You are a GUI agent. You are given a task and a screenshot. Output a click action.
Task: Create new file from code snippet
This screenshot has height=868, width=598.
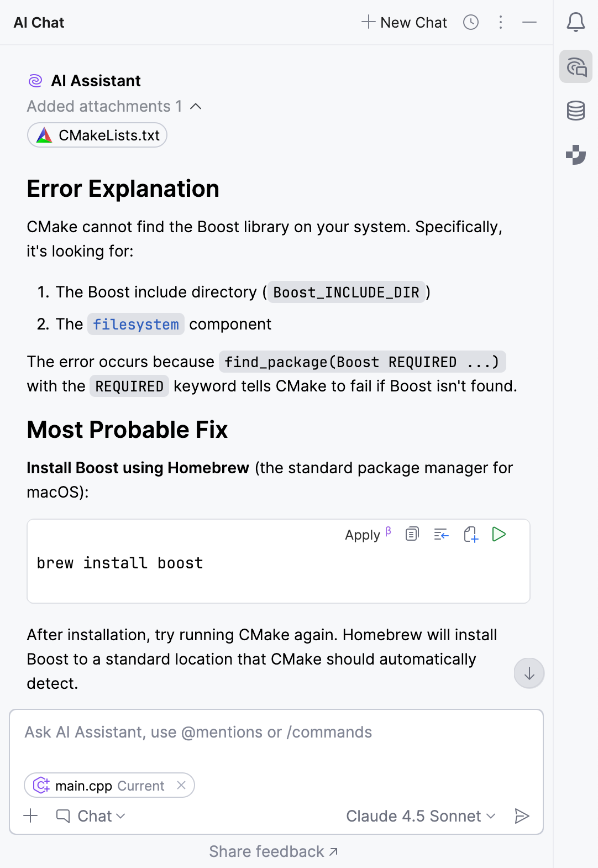click(x=470, y=534)
